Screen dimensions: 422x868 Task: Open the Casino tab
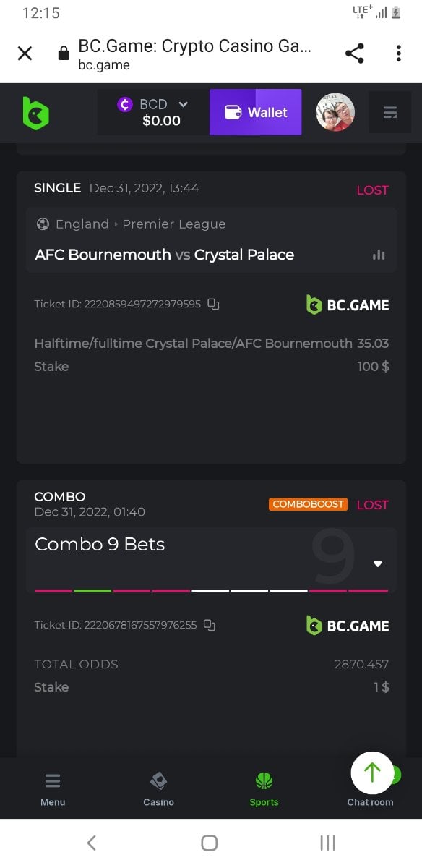tap(158, 788)
